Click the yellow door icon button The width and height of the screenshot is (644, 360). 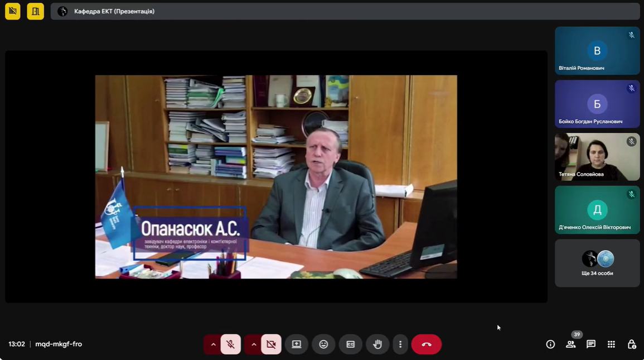pos(35,11)
